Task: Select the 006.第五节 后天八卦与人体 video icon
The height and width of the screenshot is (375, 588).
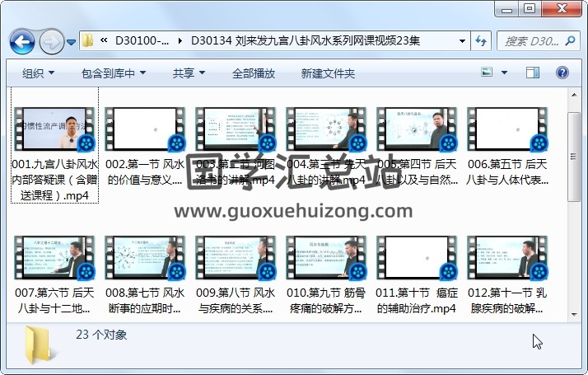Action: (x=507, y=129)
